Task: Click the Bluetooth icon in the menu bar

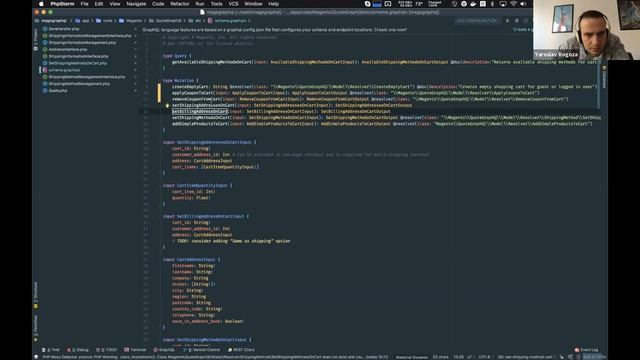Action: (x=492, y=4)
